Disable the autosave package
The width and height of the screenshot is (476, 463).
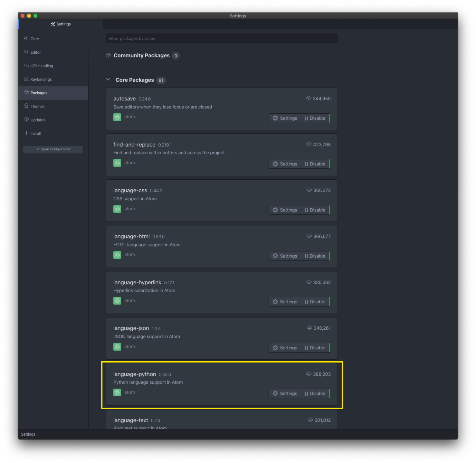(315, 118)
